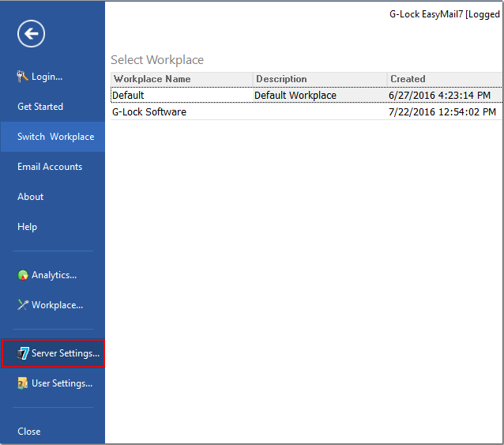Open Analytics... settings
Image resolution: width=504 pixels, height=445 pixels.
coord(54,275)
